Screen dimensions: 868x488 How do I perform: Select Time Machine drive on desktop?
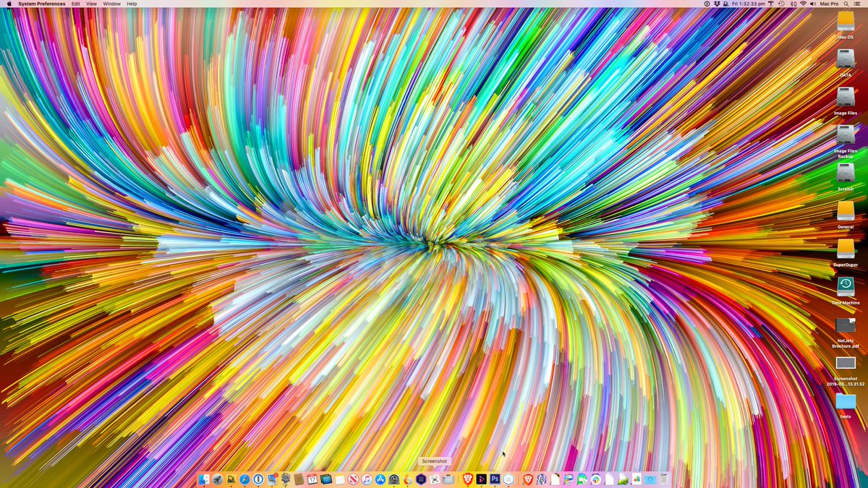[x=846, y=286]
